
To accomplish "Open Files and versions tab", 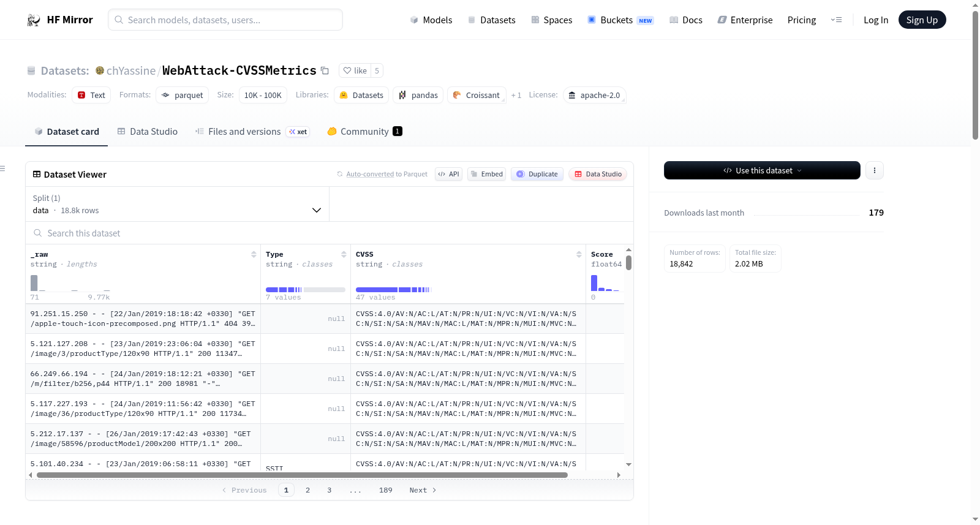I will tap(252, 132).
